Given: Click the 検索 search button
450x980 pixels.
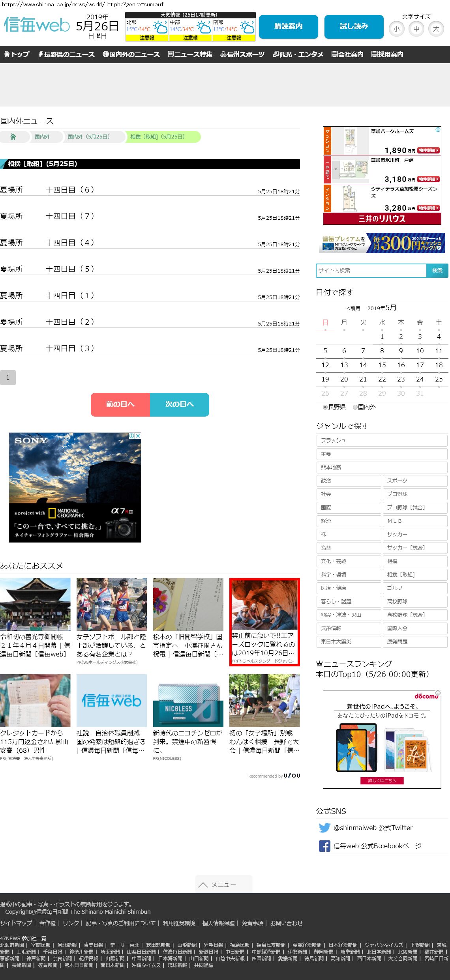Looking at the screenshot, I should coord(437,270).
